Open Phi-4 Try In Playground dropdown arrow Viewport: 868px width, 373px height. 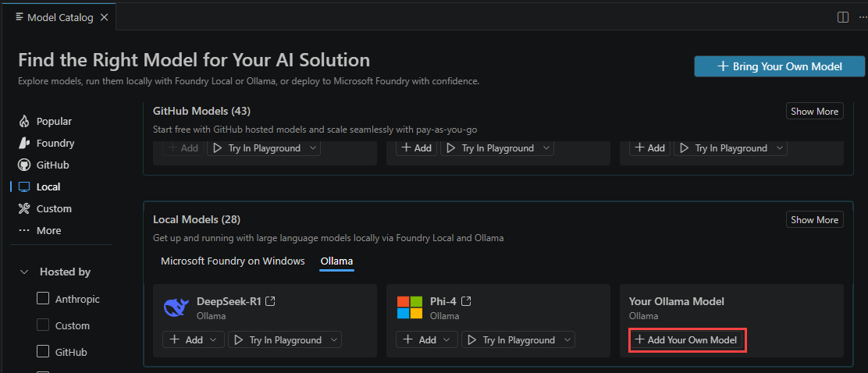(568, 339)
